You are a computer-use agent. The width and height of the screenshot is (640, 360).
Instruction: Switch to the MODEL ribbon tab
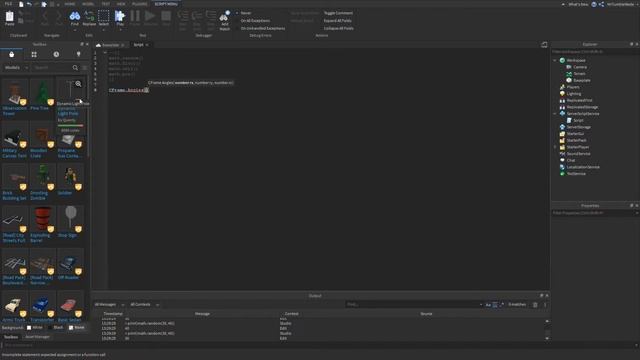pyautogui.click(x=88, y=4)
